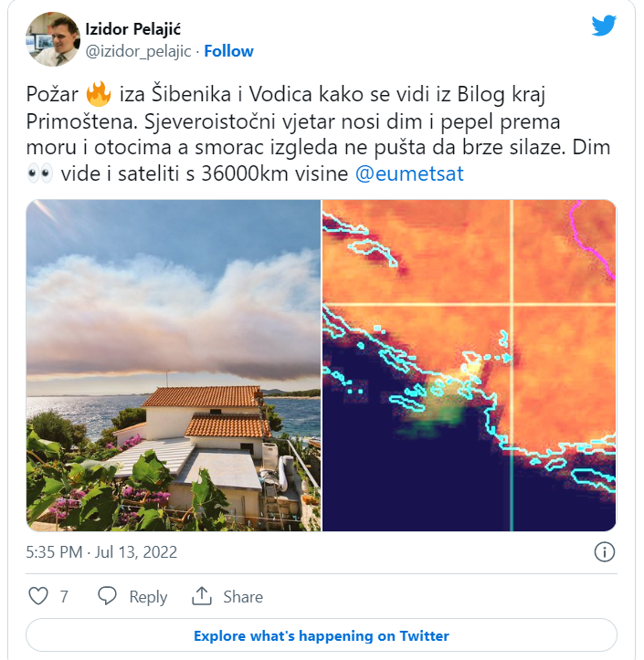The image size is (644, 660).
Task: Click the Twitter bird logo
Action: (604, 26)
